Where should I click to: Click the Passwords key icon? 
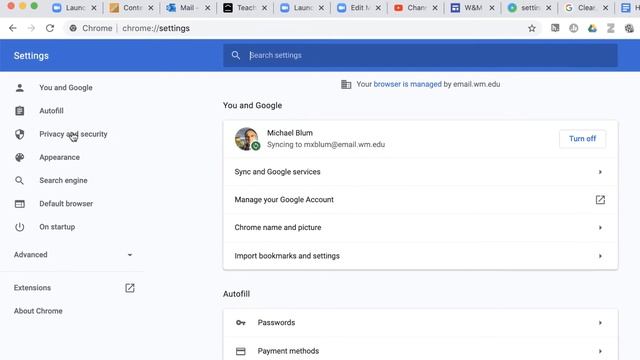click(241, 322)
